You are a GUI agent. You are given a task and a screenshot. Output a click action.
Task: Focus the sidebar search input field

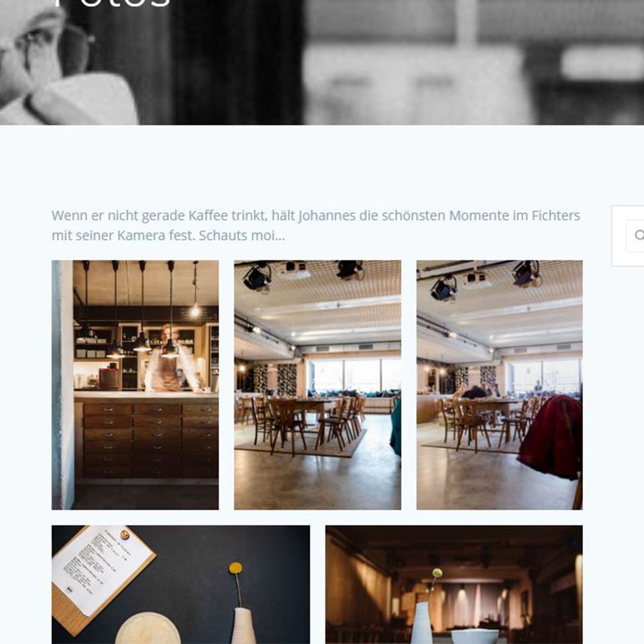(x=635, y=235)
